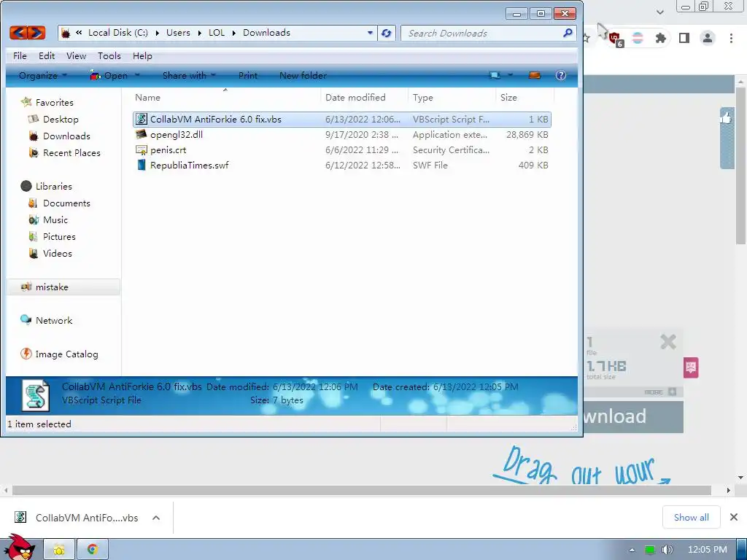747x560 pixels.
Task: Click the Chrome extensions puzzle icon
Action: (x=660, y=38)
